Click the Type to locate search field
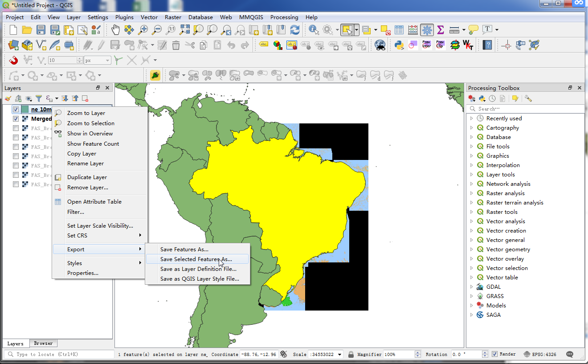The width and height of the screenshot is (588, 364). pyautogui.click(x=59, y=354)
